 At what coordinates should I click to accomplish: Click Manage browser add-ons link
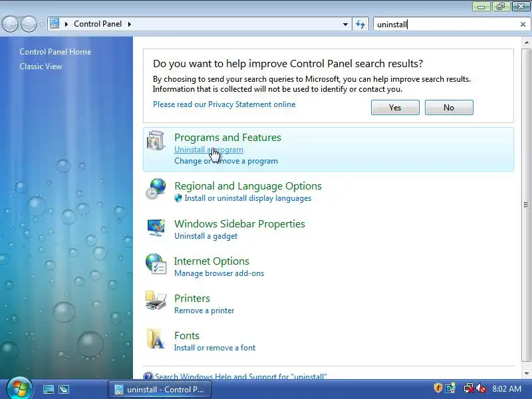(x=219, y=273)
